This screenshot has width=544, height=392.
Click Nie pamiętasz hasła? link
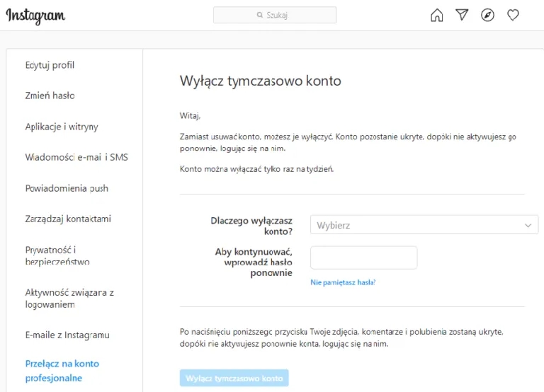343,282
